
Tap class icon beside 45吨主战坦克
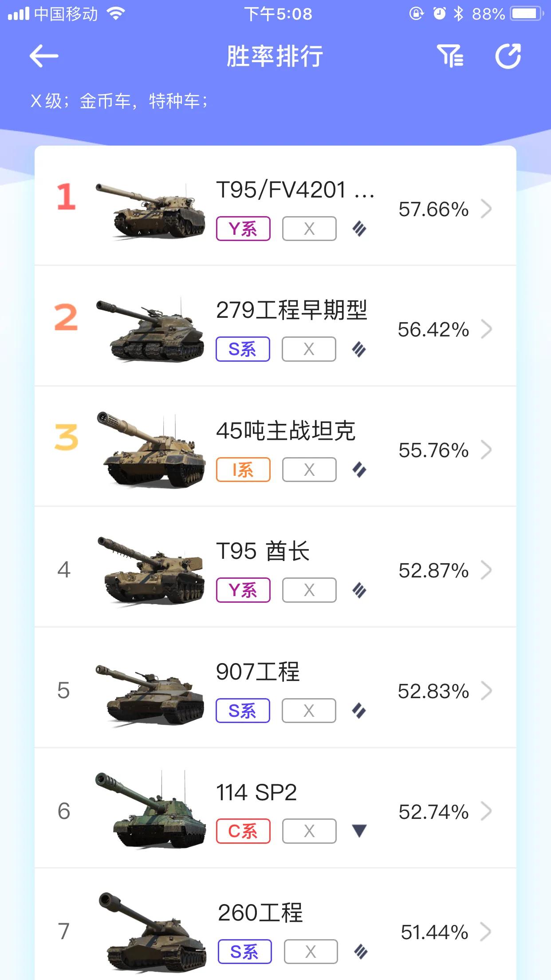coord(359,470)
